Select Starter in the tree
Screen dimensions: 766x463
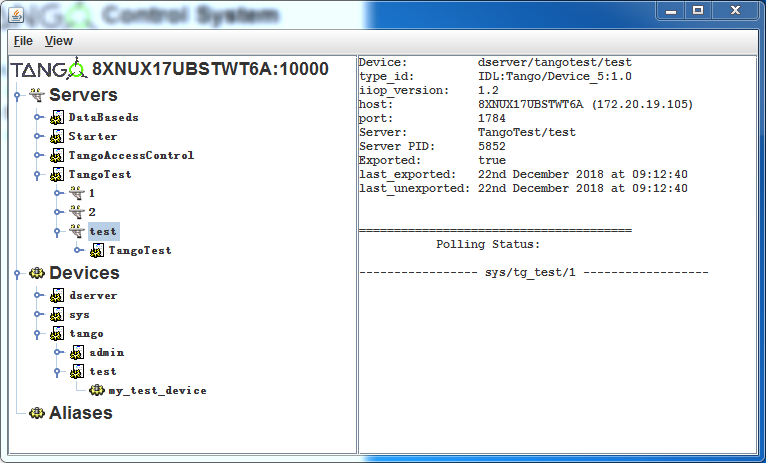click(x=93, y=136)
